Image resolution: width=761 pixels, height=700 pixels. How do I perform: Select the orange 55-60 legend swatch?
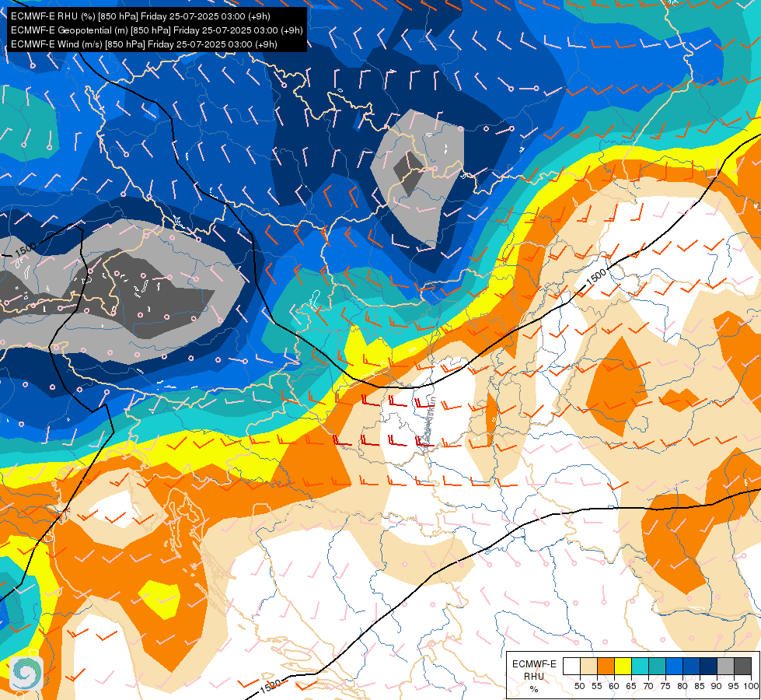(x=606, y=667)
